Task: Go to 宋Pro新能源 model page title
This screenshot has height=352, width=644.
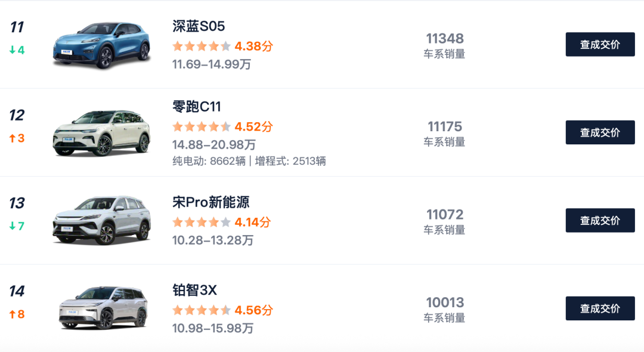Action: pos(210,202)
